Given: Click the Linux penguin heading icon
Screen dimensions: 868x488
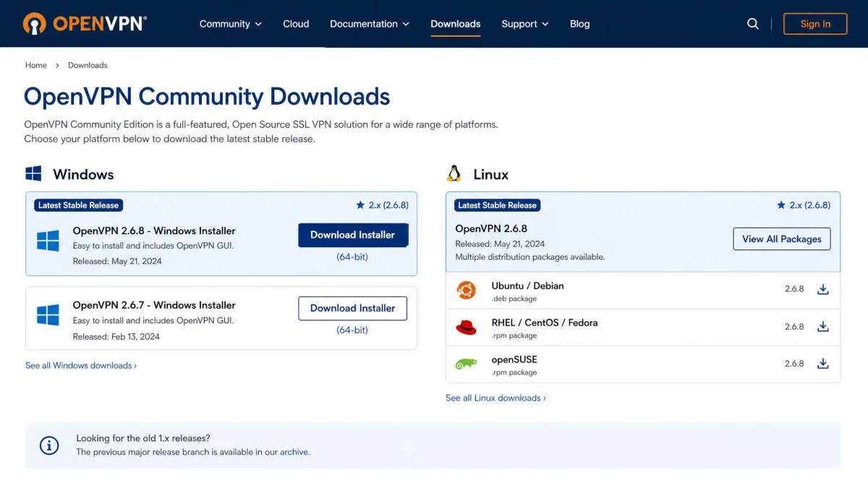Looking at the screenshot, I should click(454, 174).
